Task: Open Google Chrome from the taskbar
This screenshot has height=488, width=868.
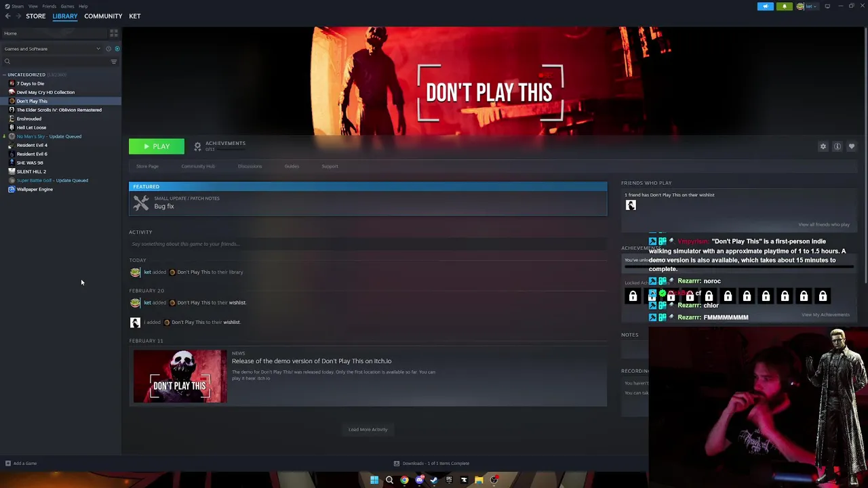Action: pos(404,480)
